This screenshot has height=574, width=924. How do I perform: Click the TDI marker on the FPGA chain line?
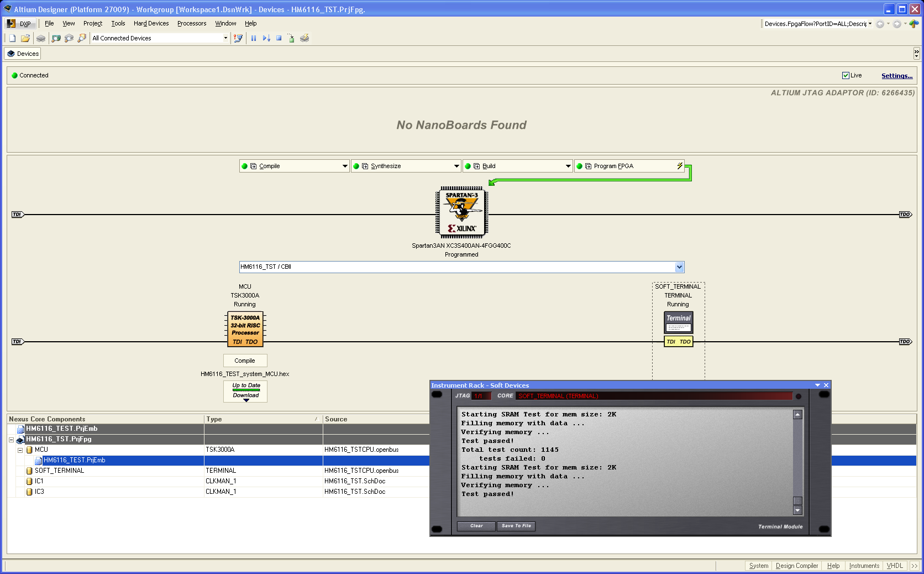click(x=18, y=215)
